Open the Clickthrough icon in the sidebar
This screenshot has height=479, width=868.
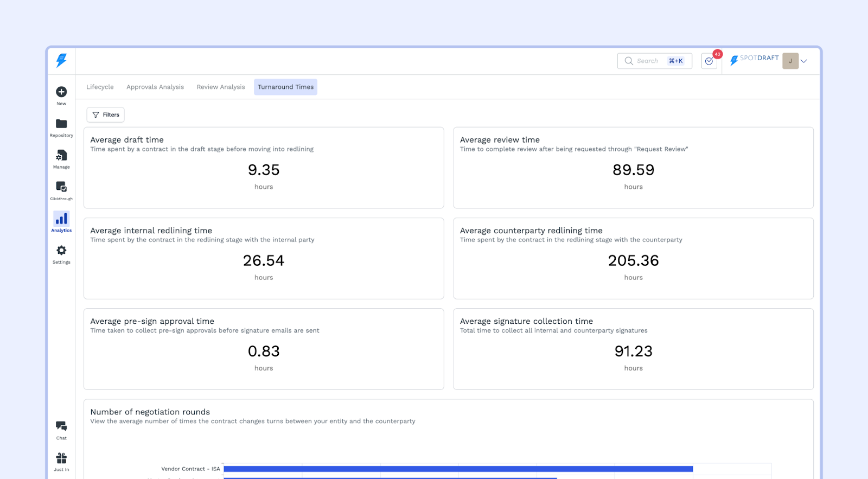[x=61, y=187]
